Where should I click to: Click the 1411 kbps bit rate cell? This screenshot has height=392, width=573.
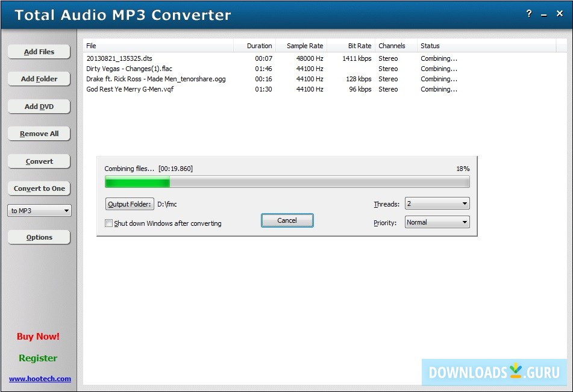[x=357, y=58]
